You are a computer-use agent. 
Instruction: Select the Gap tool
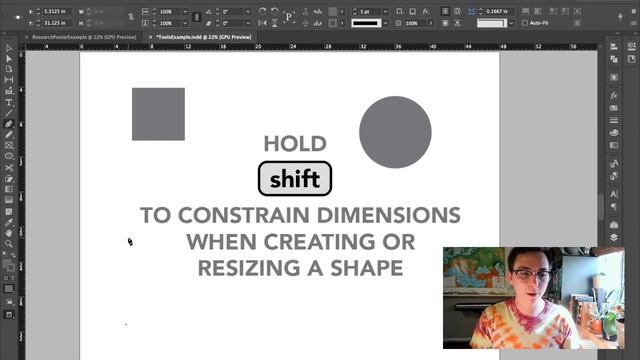tap(9, 80)
